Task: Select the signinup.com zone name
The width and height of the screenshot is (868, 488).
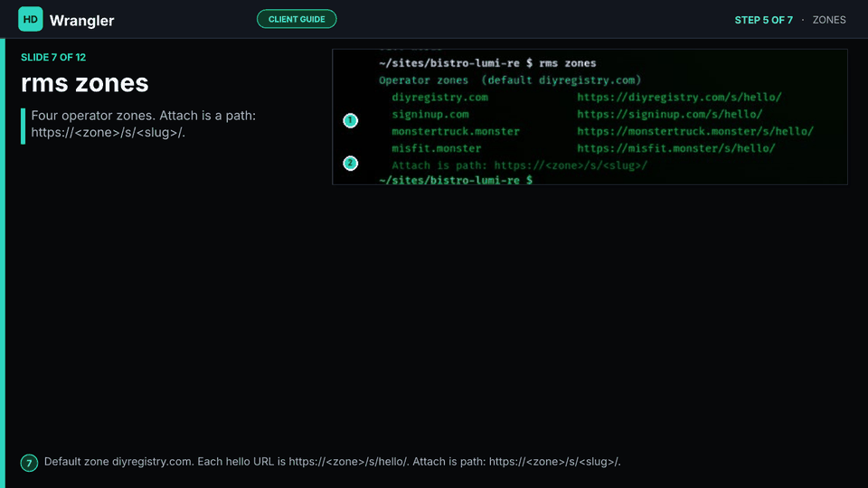Action: point(430,115)
